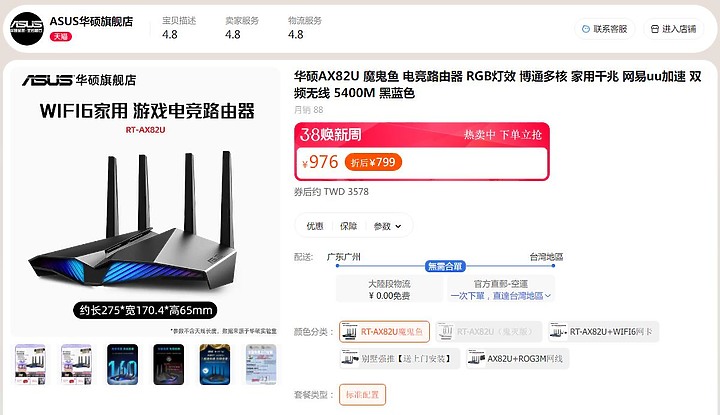The height and width of the screenshot is (415, 720).
Task: Expand the 参数 specifications dropdown
Action: [x=387, y=226]
